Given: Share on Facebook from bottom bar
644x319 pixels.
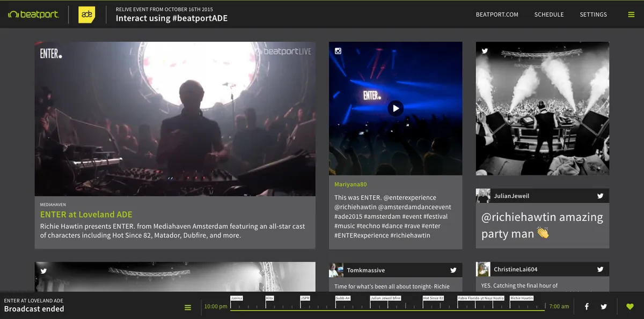Looking at the screenshot, I should (x=587, y=307).
